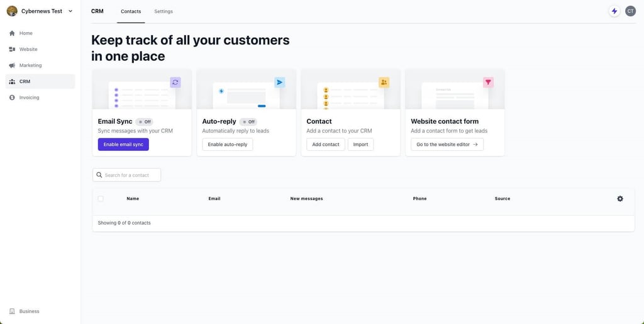Open Website in the sidebar
The image size is (644, 324).
(x=40, y=49)
